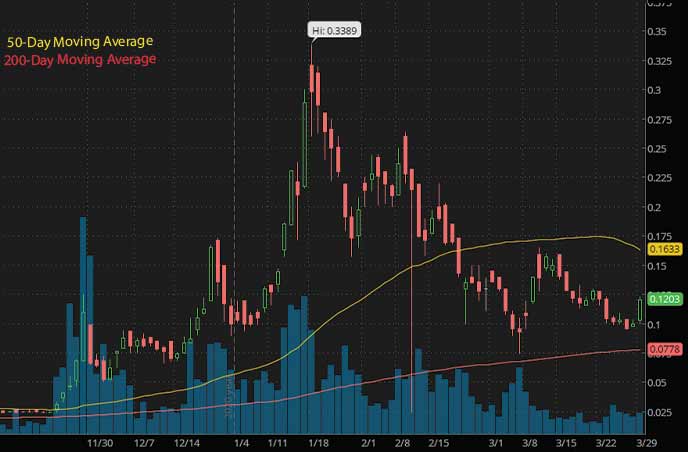Select the 200-Day Moving Average label
Image resolution: width=688 pixels, height=452 pixels.
click(80, 59)
